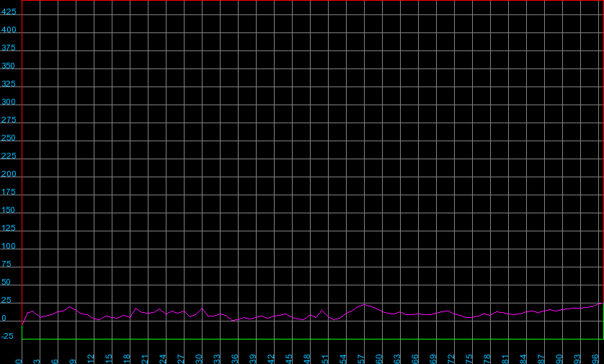This screenshot has width=604, height=364.
Task: Click the x-axis label 39
Action: pos(253,359)
